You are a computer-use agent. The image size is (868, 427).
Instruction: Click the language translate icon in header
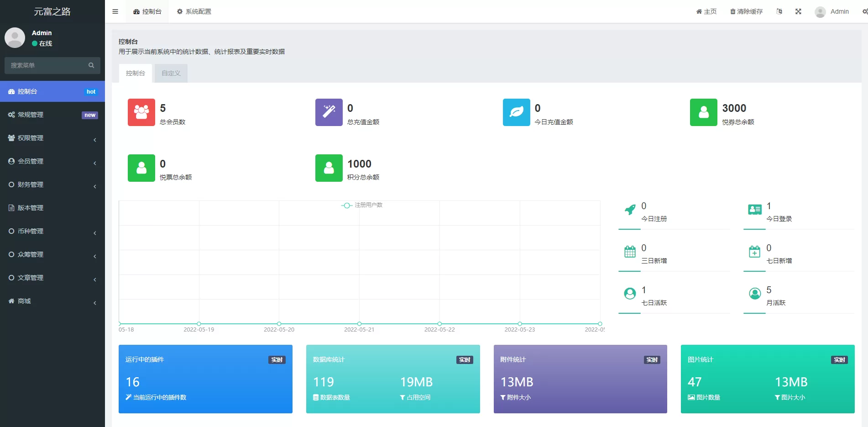779,11
